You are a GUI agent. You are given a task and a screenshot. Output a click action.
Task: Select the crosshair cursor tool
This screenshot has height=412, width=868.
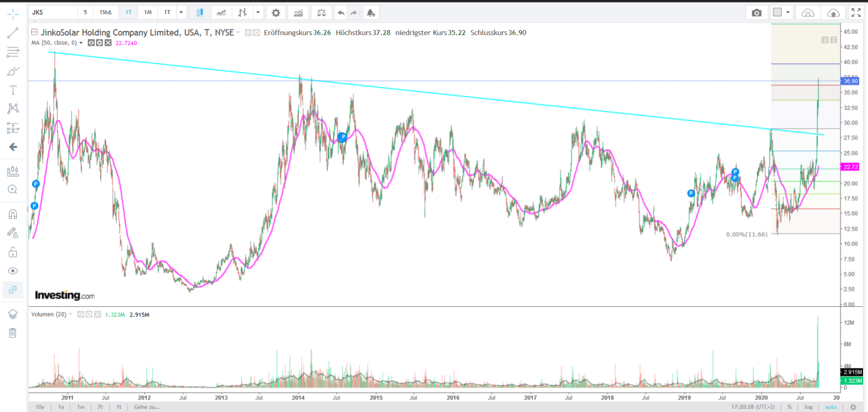(12, 14)
